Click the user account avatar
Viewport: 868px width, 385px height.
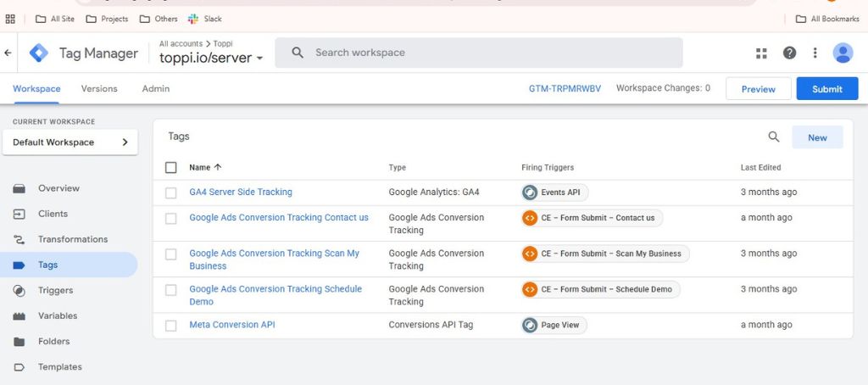click(843, 53)
